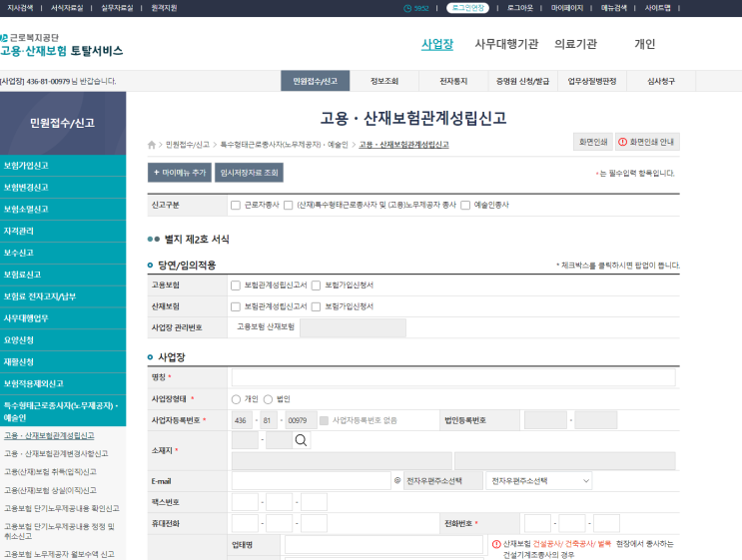Select 법인 radio for 사업장형태
This screenshot has width=742, height=560.
click(x=268, y=399)
